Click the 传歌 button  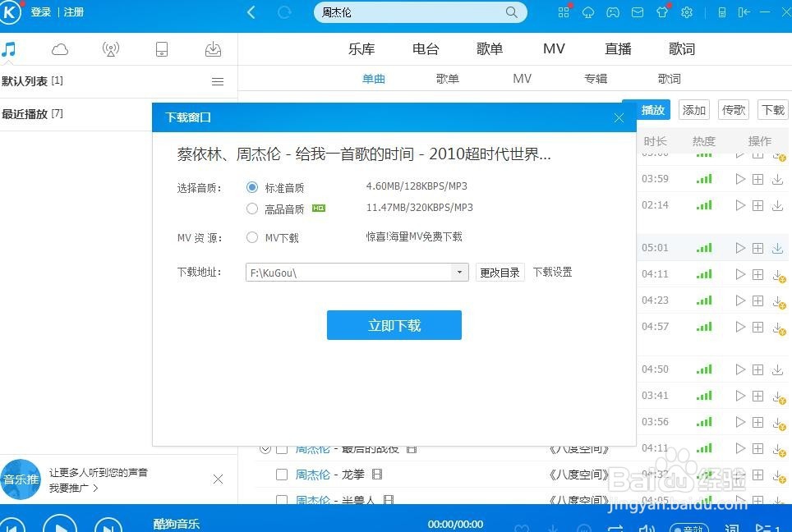click(x=734, y=109)
